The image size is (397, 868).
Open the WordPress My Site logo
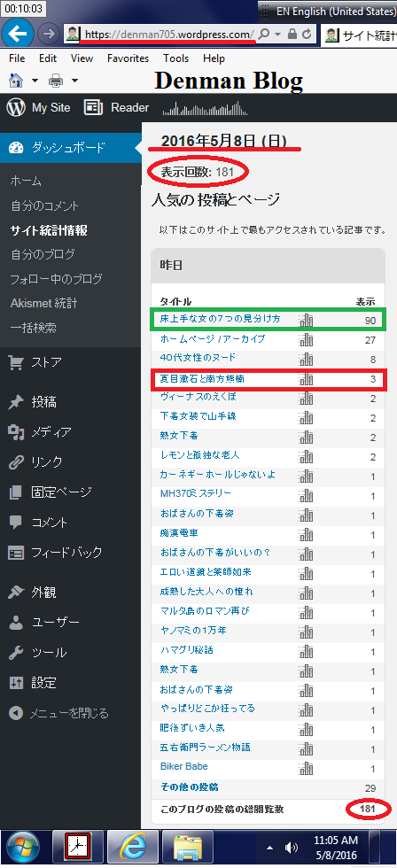[16, 107]
